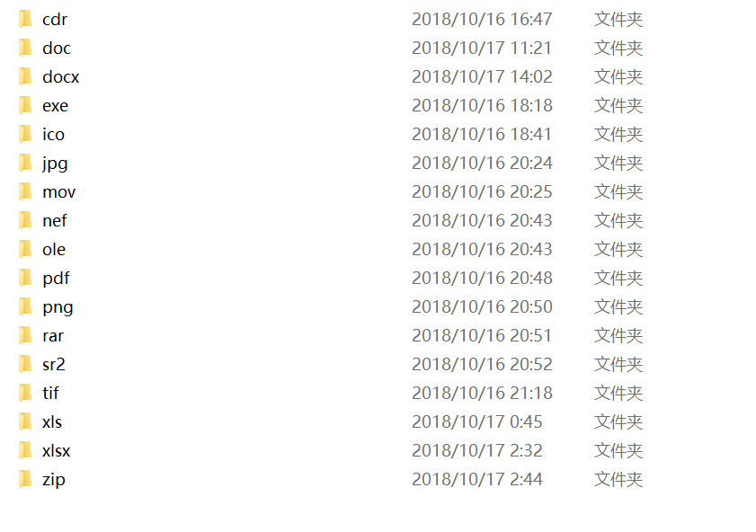Viewport: 756px width, 532px height.
Task: Click the xlsx folder name
Action: click(x=56, y=450)
